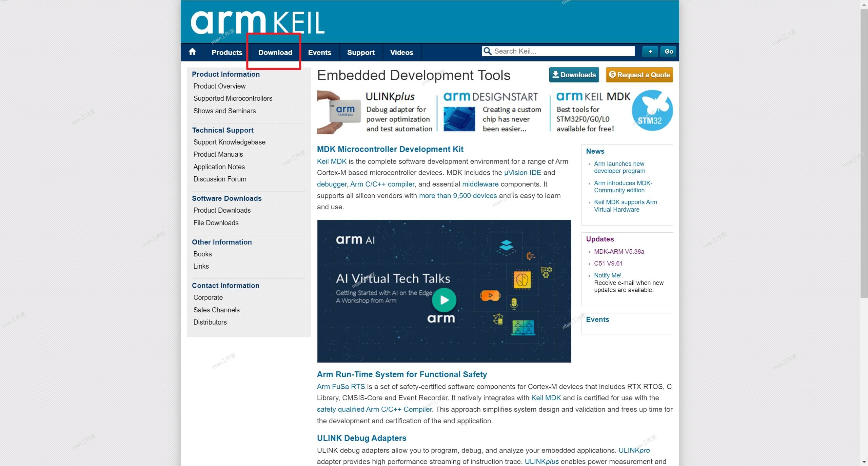Click the ULINKplus debug adapter image

click(339, 112)
